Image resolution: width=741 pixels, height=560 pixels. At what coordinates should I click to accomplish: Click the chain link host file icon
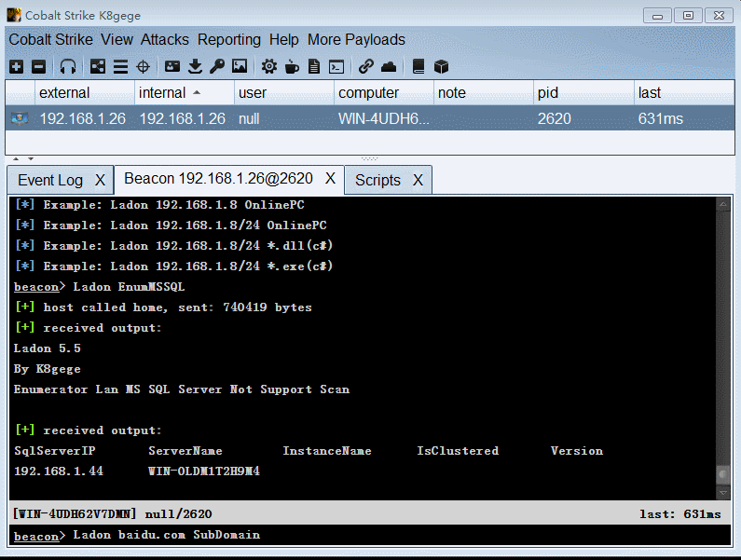(365, 67)
